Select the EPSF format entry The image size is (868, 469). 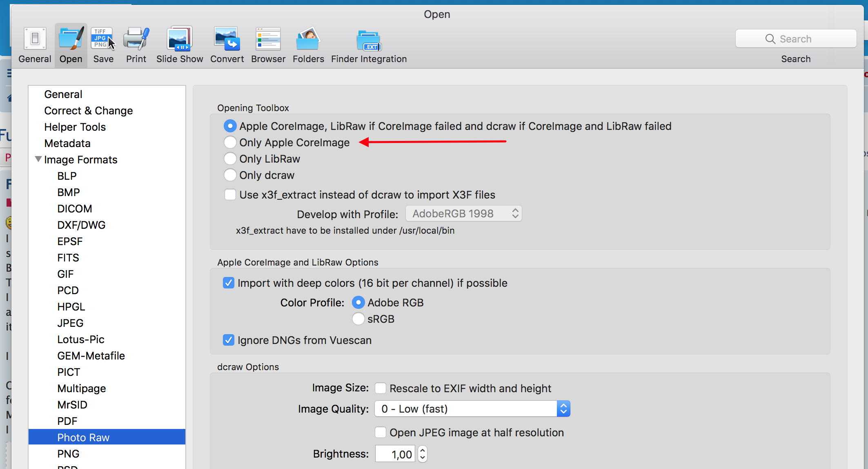coord(107,241)
